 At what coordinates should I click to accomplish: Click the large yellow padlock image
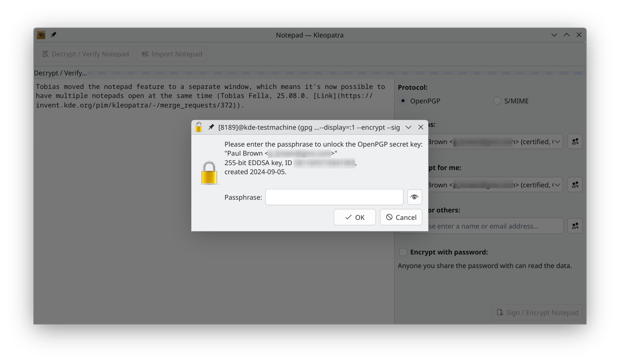click(x=209, y=173)
